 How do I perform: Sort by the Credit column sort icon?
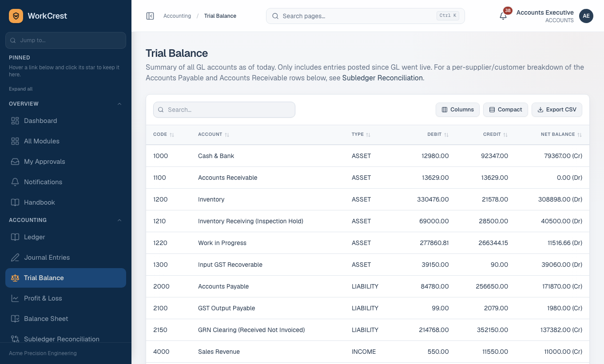(x=505, y=135)
